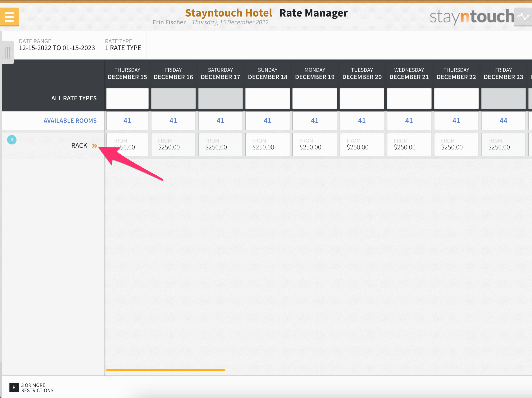Open the orange hamburger main menu
This screenshot has height=398, width=532.
[9, 17]
